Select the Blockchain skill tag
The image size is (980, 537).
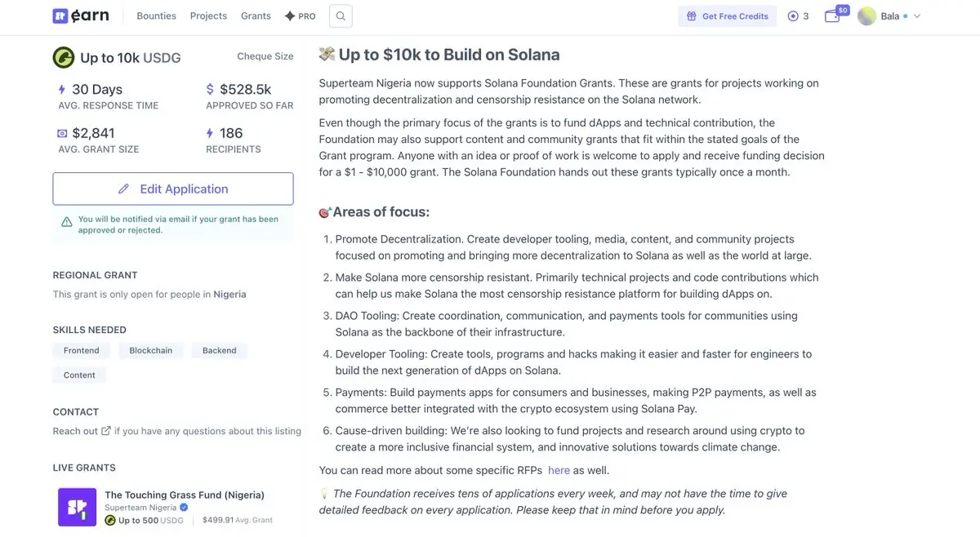coord(151,351)
